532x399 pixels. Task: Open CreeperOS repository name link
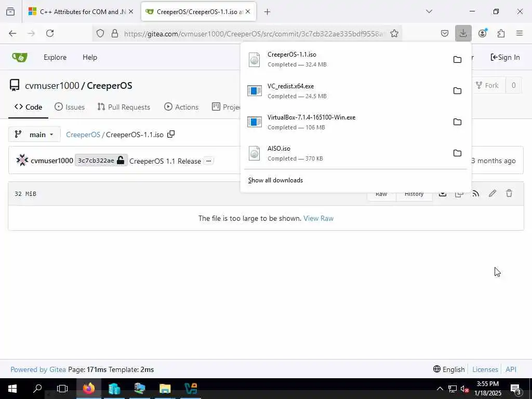pyautogui.click(x=110, y=86)
